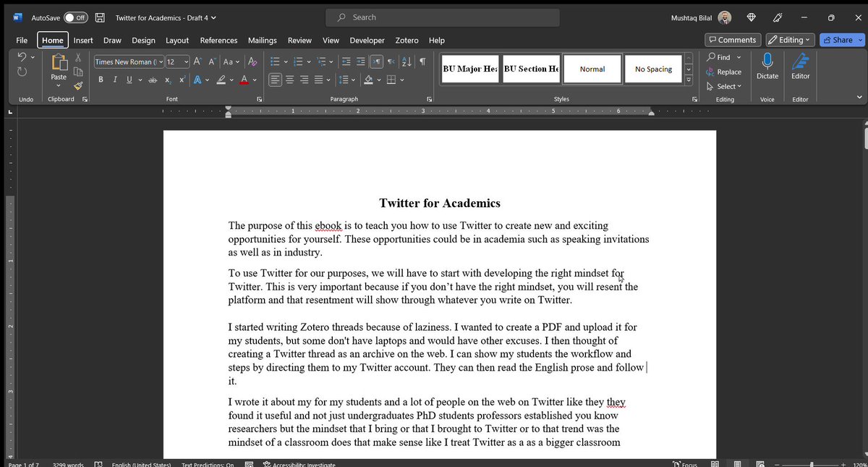The image size is (868, 467).
Task: Apply red font color
Action: (244, 80)
